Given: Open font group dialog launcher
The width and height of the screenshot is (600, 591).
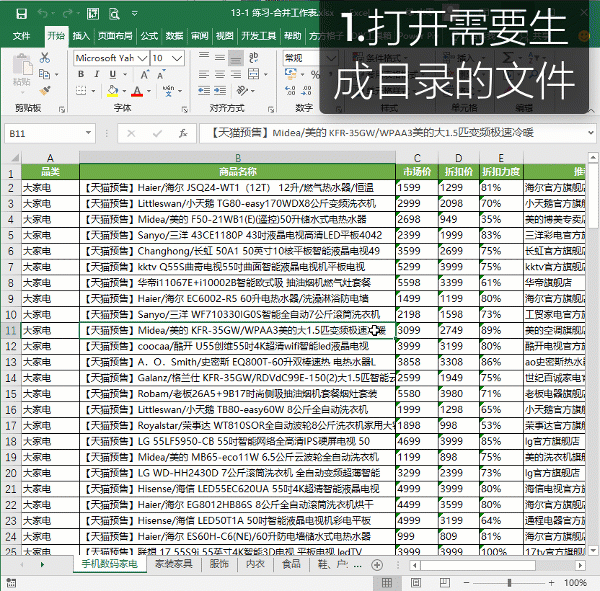Looking at the screenshot, I should [x=185, y=109].
